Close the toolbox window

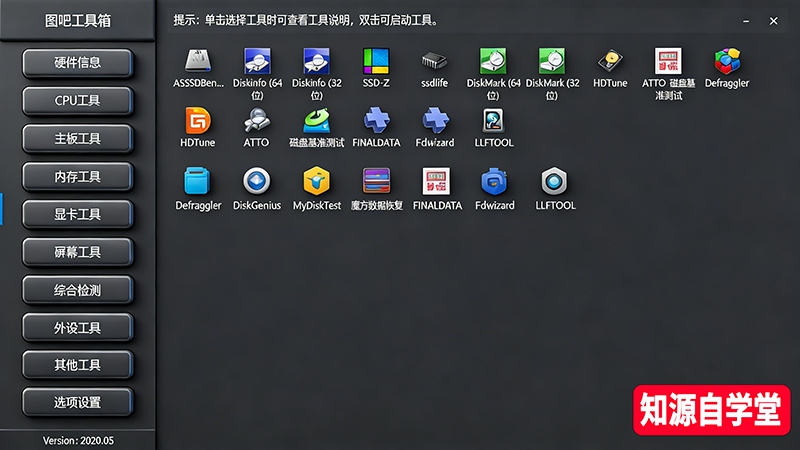tap(773, 21)
